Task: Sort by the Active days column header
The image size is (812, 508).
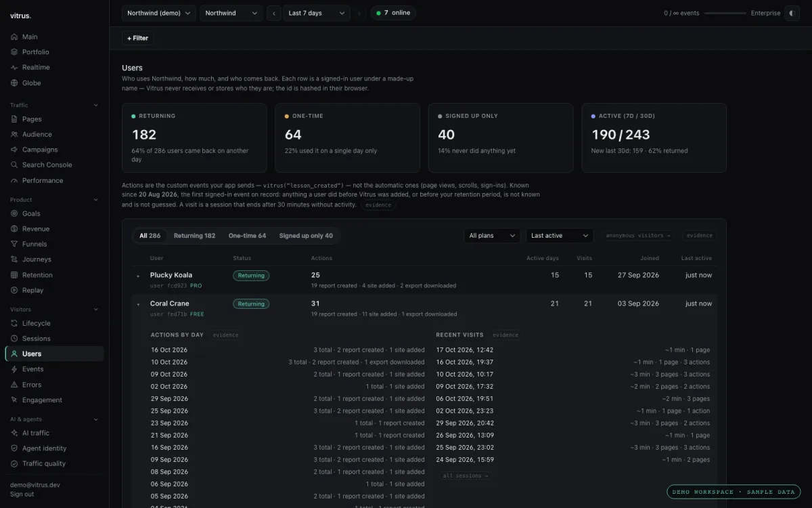Action: pos(543,258)
